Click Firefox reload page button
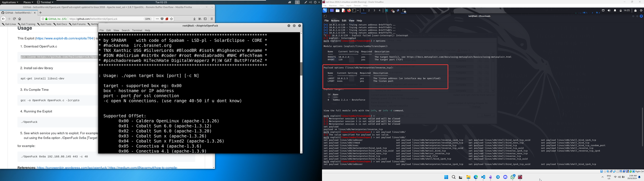 coord(14,19)
